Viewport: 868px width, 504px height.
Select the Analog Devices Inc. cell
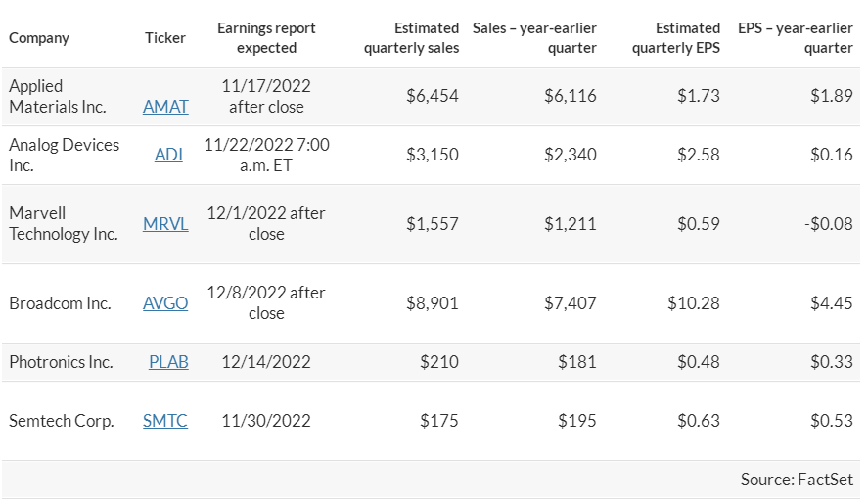64,155
